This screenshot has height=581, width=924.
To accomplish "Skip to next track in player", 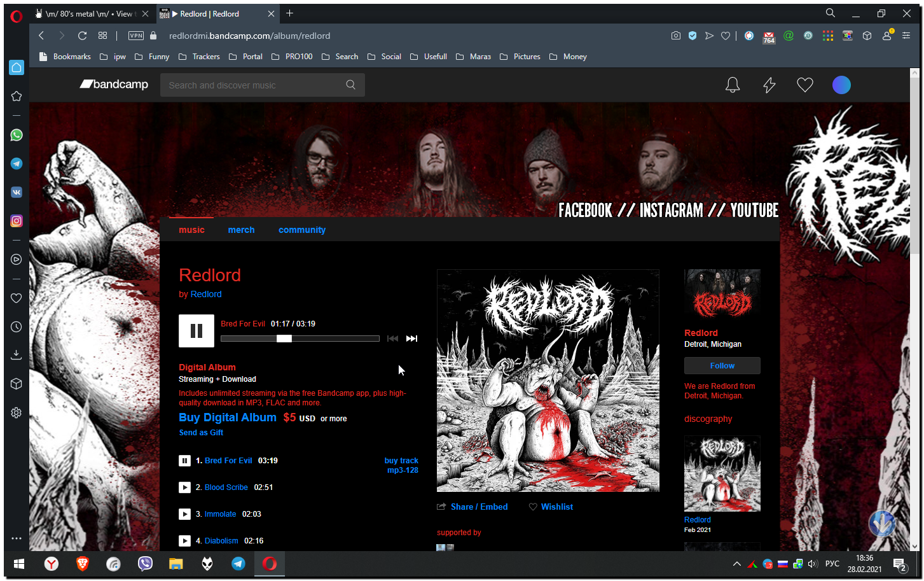I will pyautogui.click(x=412, y=339).
